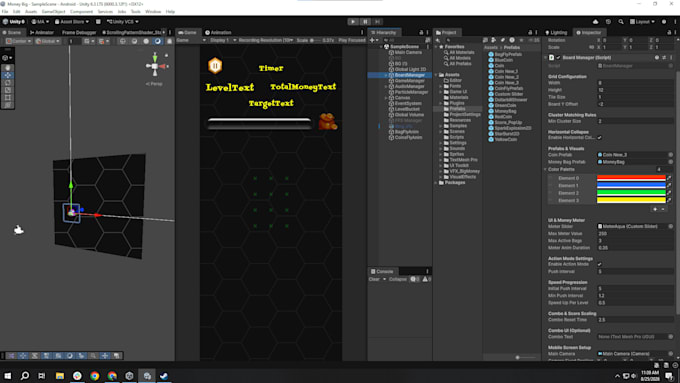Click the global search magnifier in top toolbar

[x=621, y=22]
